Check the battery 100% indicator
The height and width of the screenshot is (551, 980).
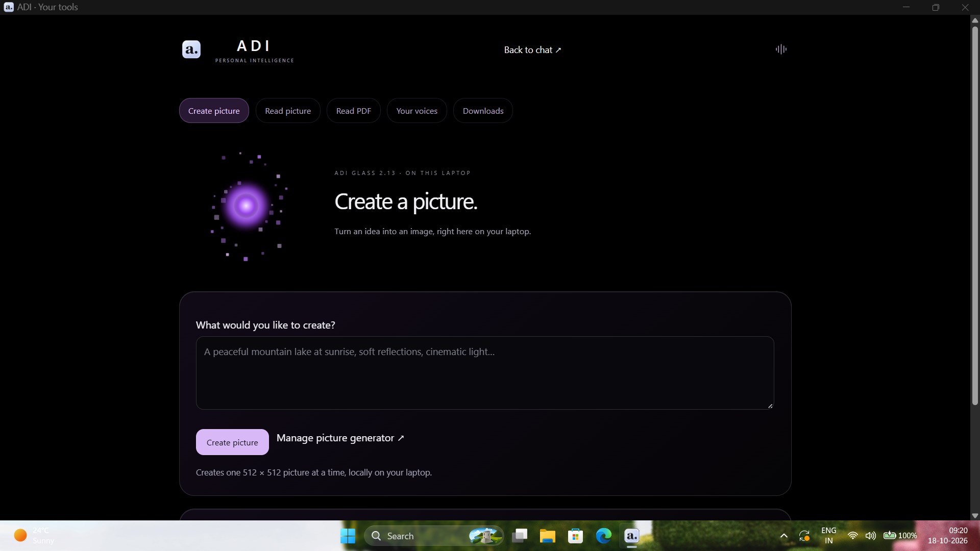900,536
